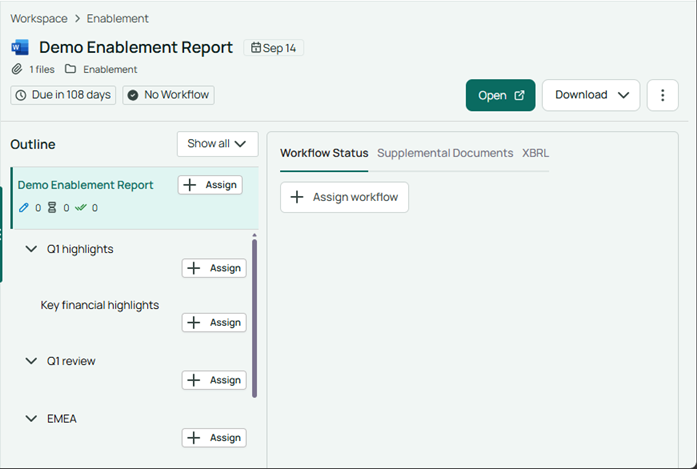Click the Open button
The image size is (697, 469).
coord(501,95)
